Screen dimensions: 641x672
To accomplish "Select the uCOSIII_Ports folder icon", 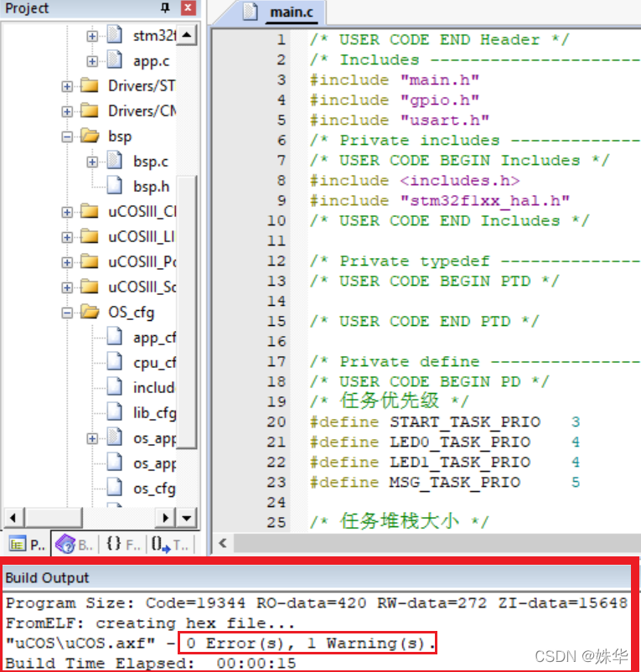I will point(90,261).
